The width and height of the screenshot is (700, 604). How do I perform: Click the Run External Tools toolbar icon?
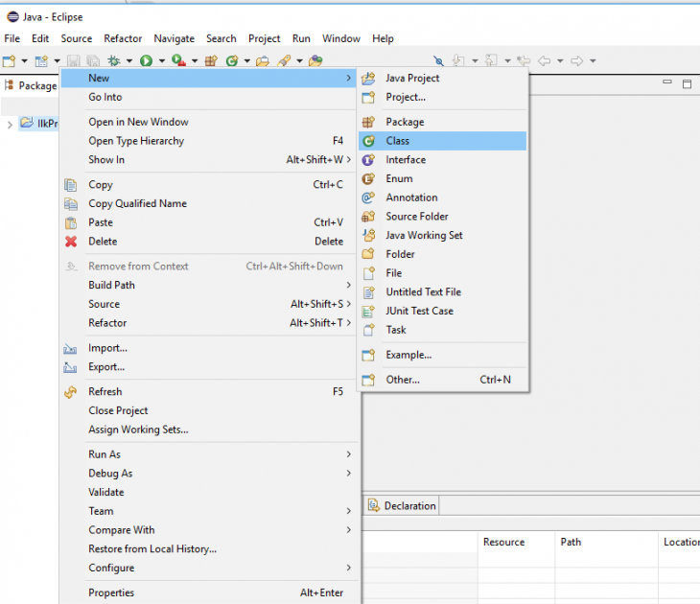[178, 60]
